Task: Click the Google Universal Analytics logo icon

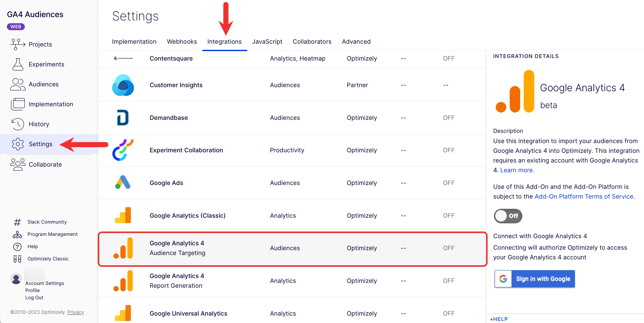Action: click(123, 313)
